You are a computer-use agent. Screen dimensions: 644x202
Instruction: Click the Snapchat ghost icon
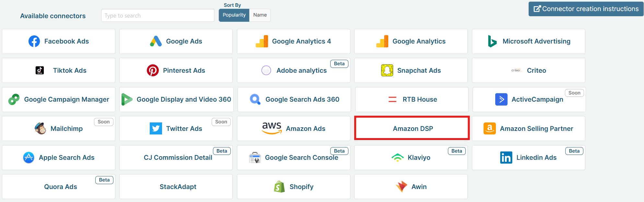[387, 70]
